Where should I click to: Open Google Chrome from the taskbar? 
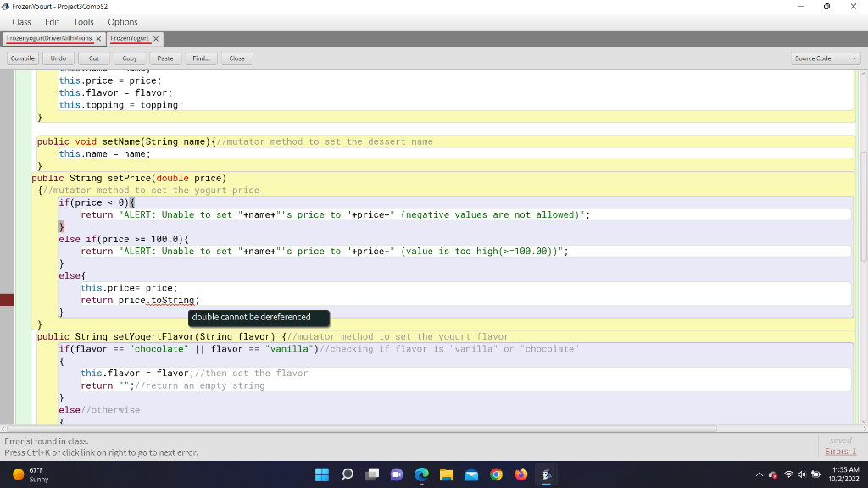[x=496, y=474]
